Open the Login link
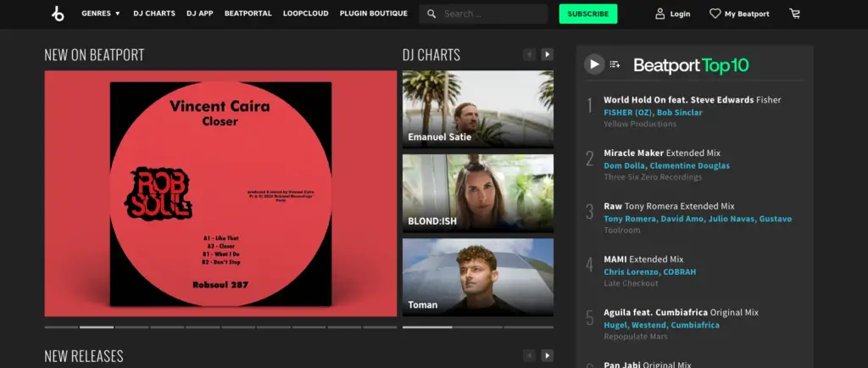 [680, 14]
